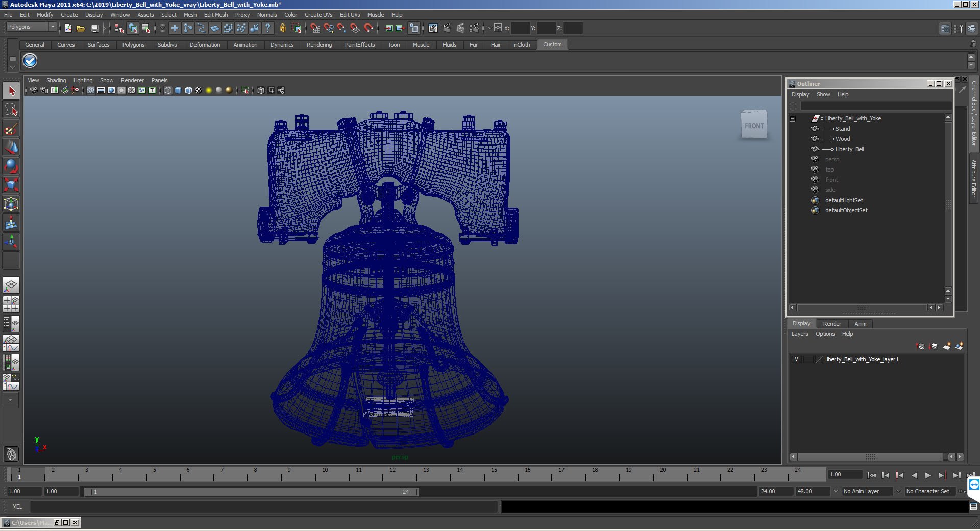Open the Create UVs menu
Viewport: 980px width, 531px height.
(x=318, y=15)
